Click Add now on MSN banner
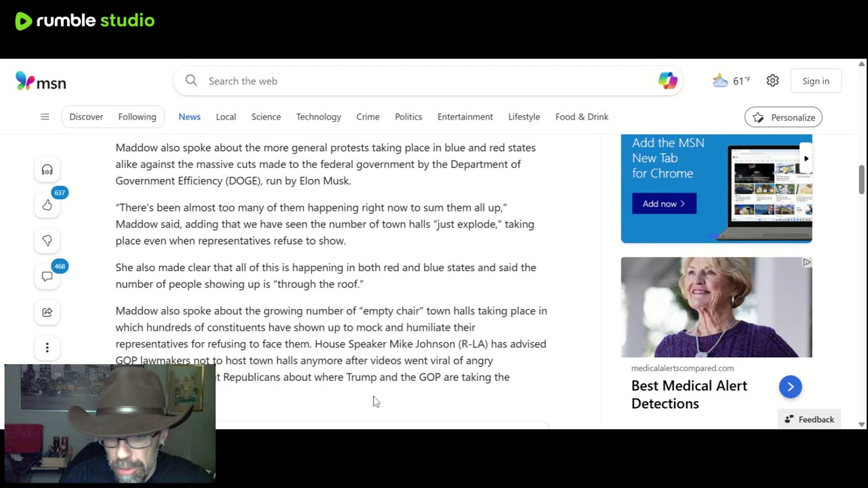Screen dimensions: 868x488 pyautogui.click(x=664, y=203)
